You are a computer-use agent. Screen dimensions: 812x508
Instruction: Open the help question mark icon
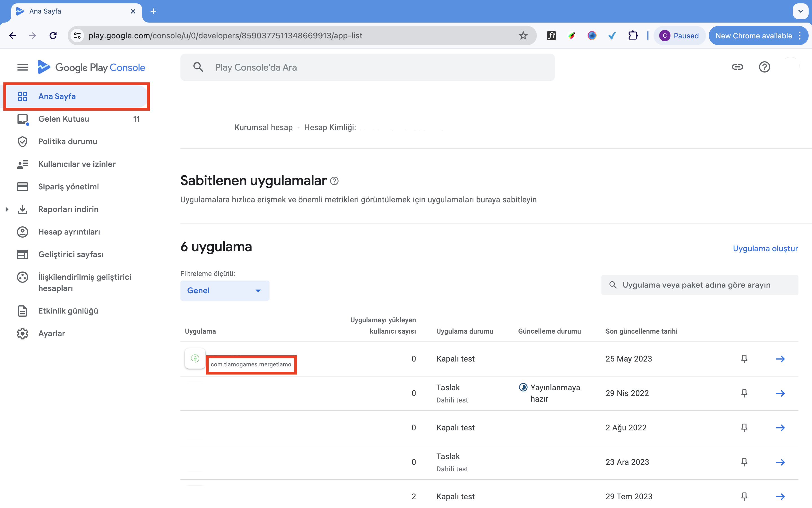point(764,67)
